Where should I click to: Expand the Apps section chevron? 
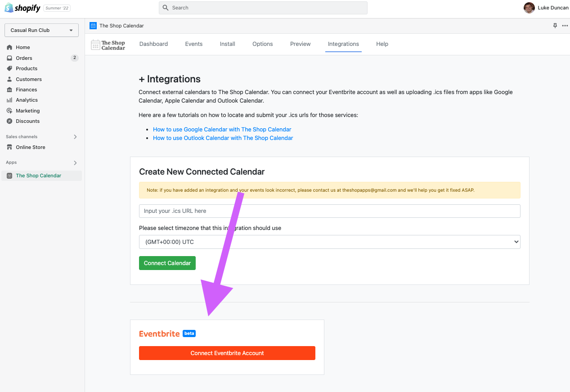click(75, 163)
